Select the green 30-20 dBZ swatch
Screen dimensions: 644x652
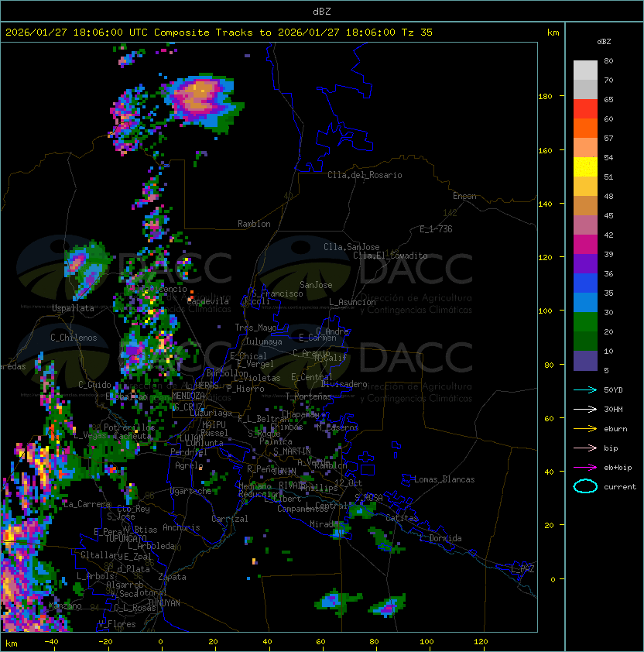585,322
